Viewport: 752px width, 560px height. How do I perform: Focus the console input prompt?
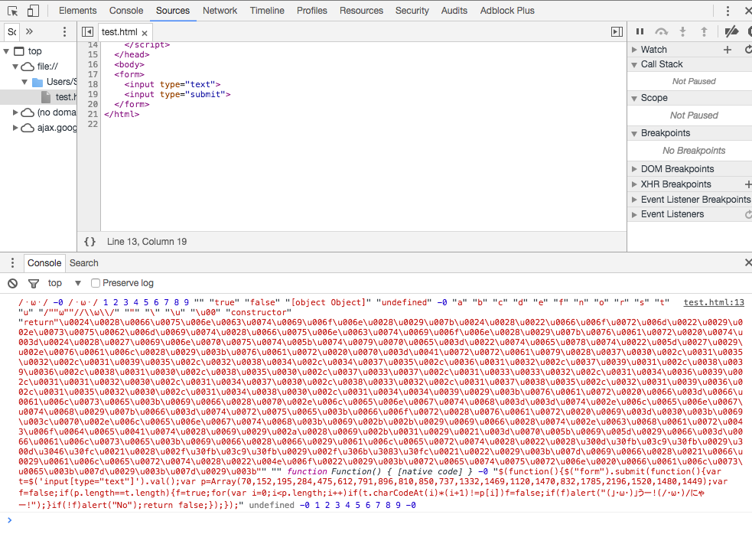376,520
